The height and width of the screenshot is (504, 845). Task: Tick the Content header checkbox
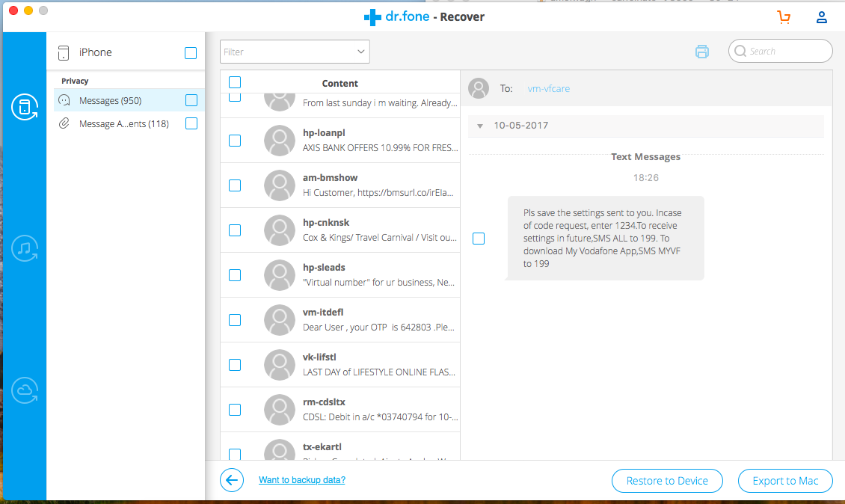(x=235, y=82)
